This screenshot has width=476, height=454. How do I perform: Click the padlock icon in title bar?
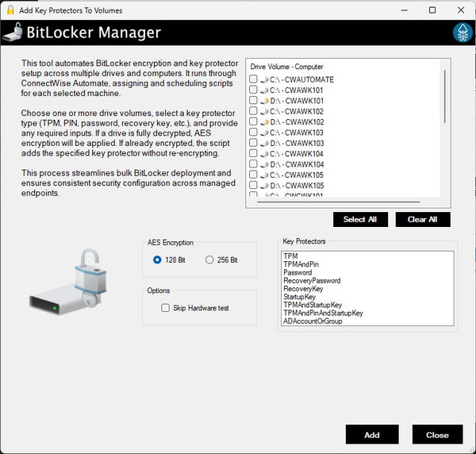[x=10, y=10]
